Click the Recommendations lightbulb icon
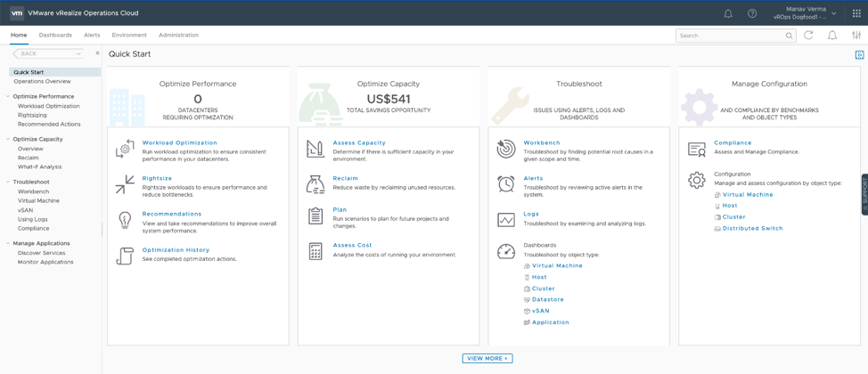 [125, 220]
